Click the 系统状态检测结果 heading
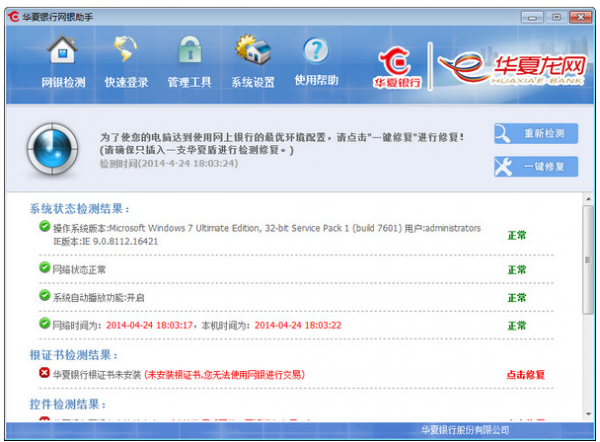The width and height of the screenshot is (600, 442). click(80, 209)
